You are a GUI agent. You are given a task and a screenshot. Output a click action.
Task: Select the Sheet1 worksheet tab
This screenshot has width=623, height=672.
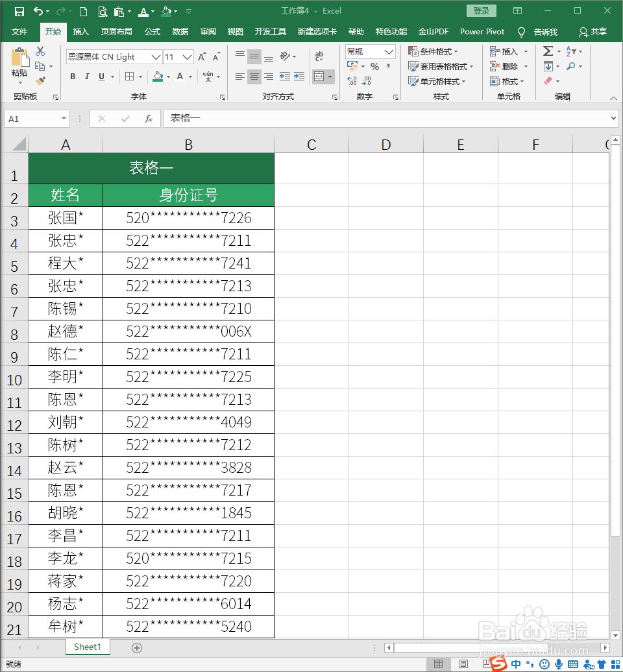point(87,647)
